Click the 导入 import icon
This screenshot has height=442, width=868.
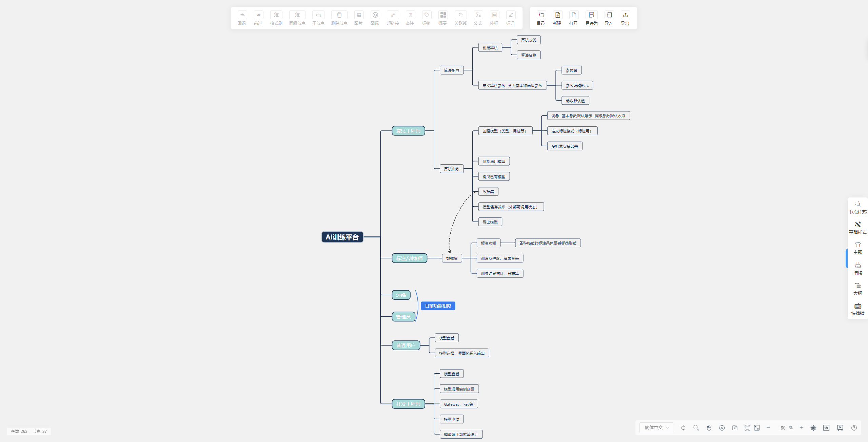pos(609,15)
